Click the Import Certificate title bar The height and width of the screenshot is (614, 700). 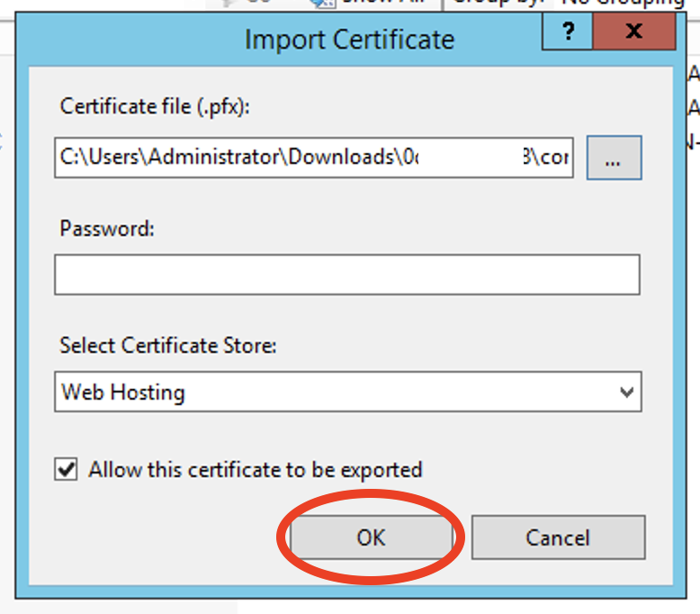pos(349,40)
